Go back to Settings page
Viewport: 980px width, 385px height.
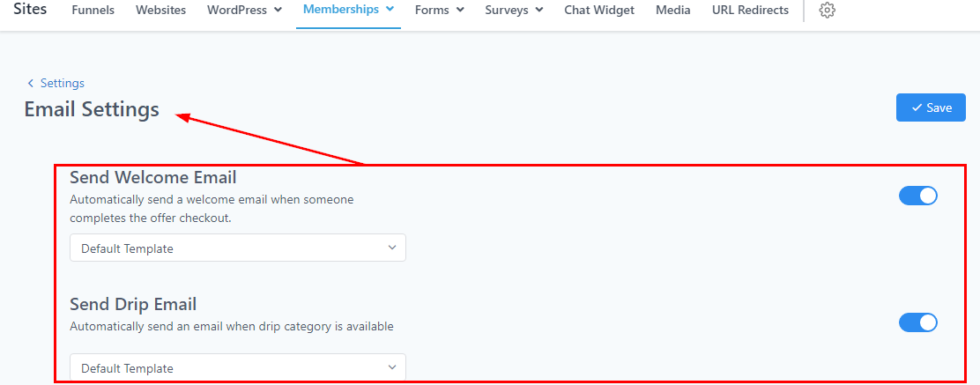62,83
